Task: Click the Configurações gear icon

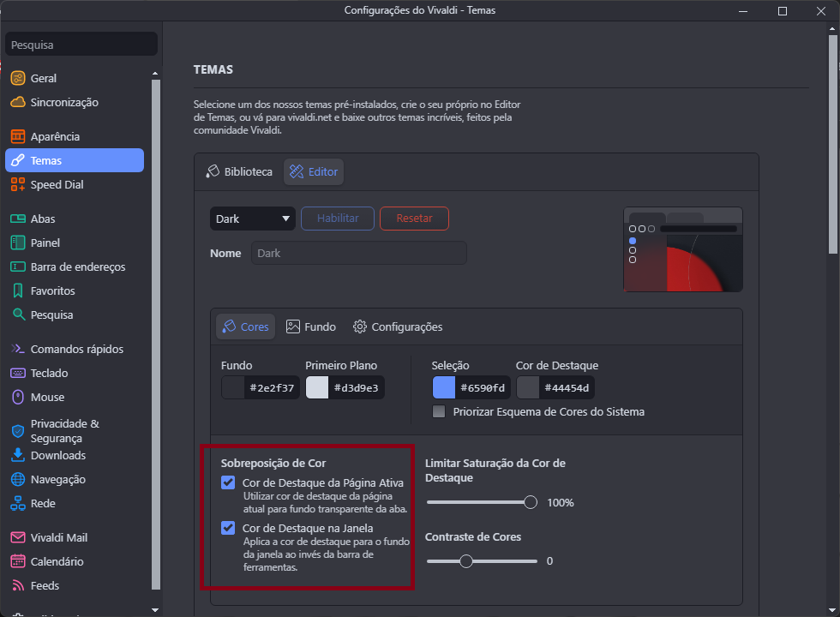Action: [359, 326]
